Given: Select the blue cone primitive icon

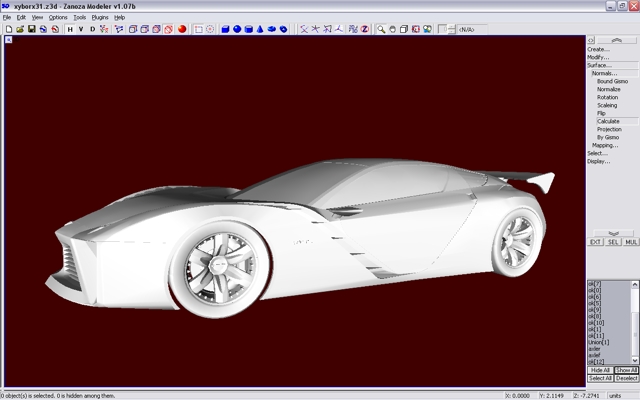Looking at the screenshot, I should pyautogui.click(x=260, y=29).
